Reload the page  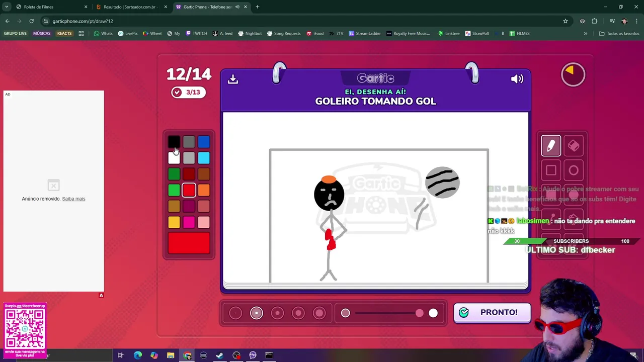[x=31, y=21]
